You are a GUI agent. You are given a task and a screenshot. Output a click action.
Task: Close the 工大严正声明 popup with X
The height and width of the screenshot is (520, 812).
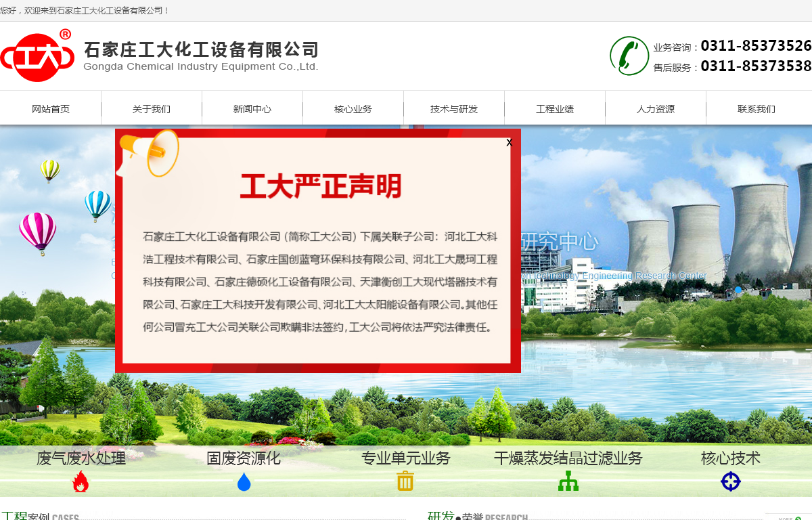click(510, 142)
